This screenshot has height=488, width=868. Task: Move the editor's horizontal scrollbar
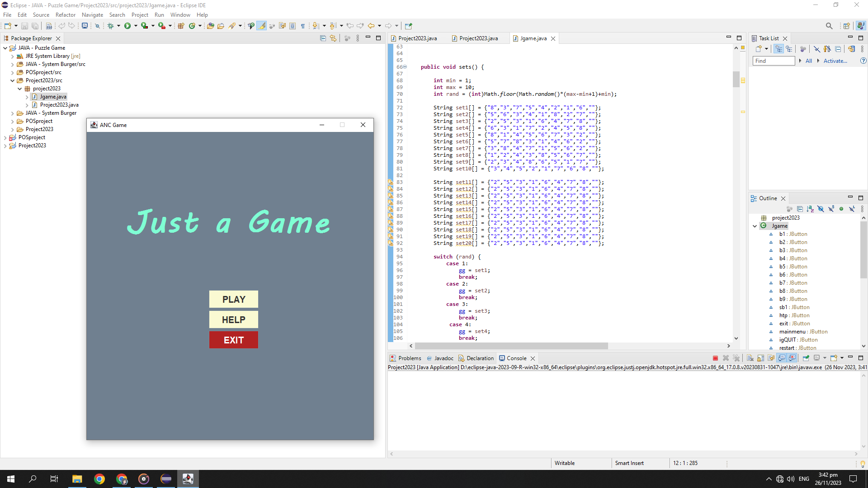tap(512, 346)
